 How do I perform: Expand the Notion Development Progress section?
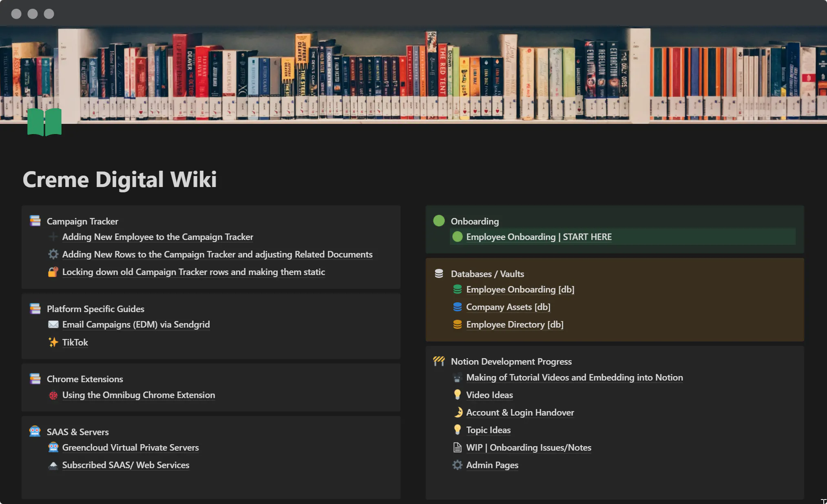tap(511, 361)
